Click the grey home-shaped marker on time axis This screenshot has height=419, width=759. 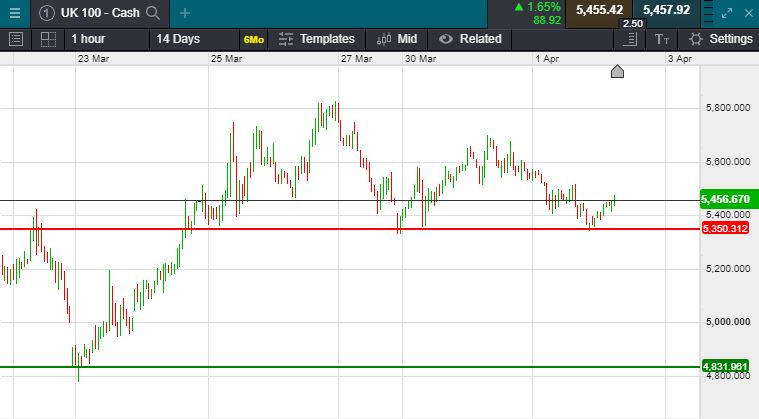coord(617,72)
